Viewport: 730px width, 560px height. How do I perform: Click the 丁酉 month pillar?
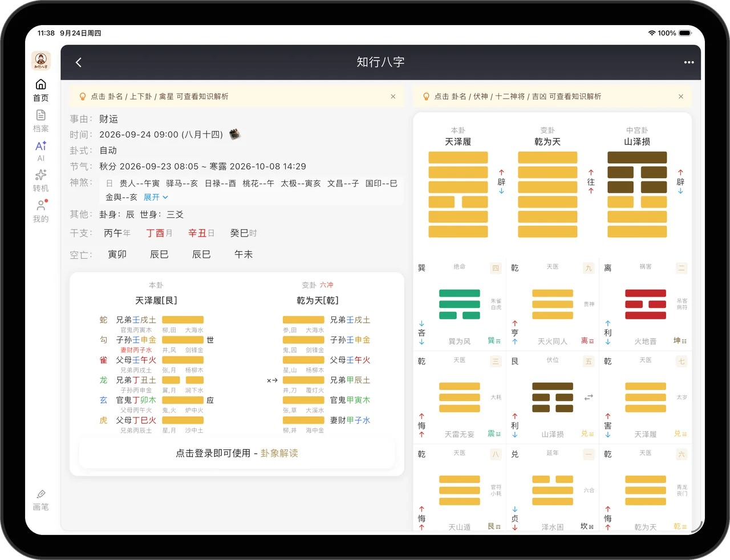pyautogui.click(x=155, y=233)
